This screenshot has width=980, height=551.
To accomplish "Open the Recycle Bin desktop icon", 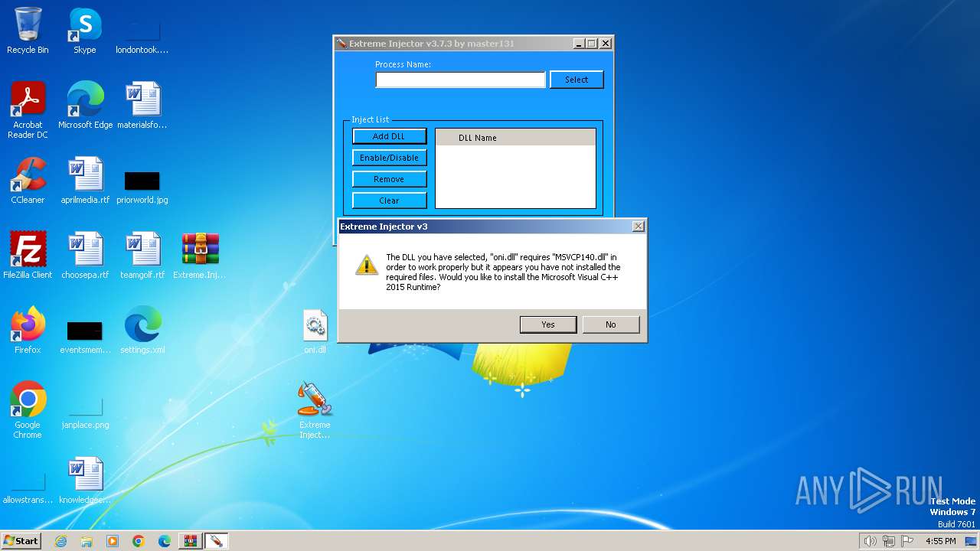I will (x=28, y=31).
